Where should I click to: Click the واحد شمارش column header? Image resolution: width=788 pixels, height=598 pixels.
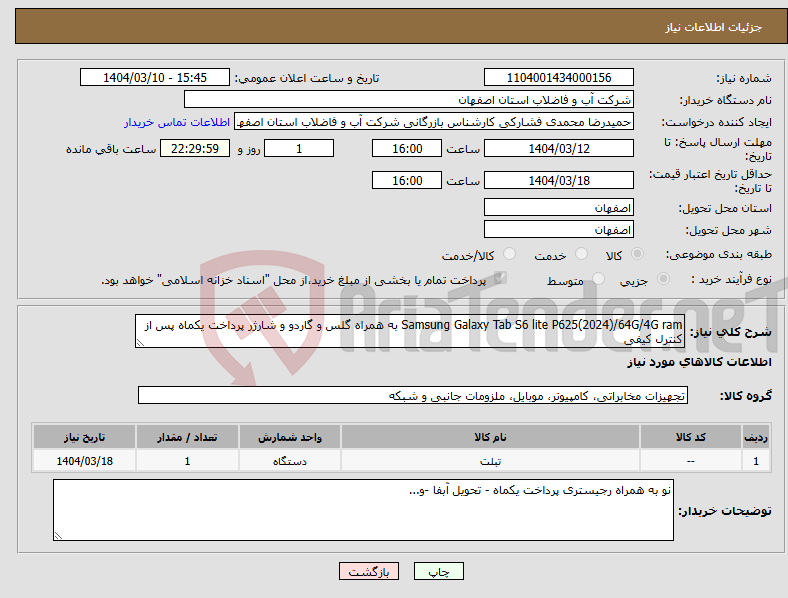click(290, 437)
